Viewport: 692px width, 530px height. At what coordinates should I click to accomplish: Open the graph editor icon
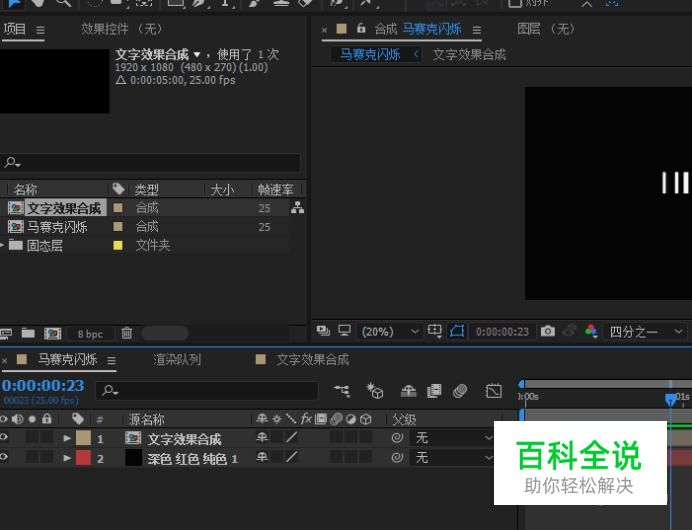click(x=493, y=391)
